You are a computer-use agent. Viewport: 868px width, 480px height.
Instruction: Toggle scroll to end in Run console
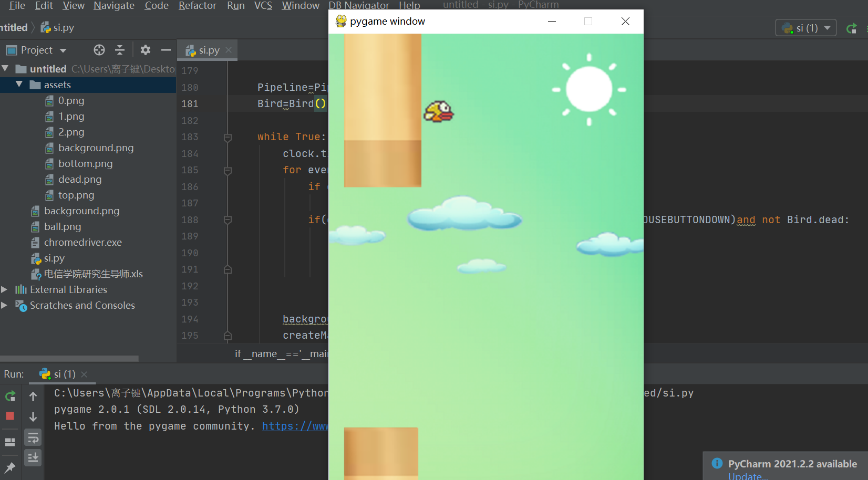33,457
